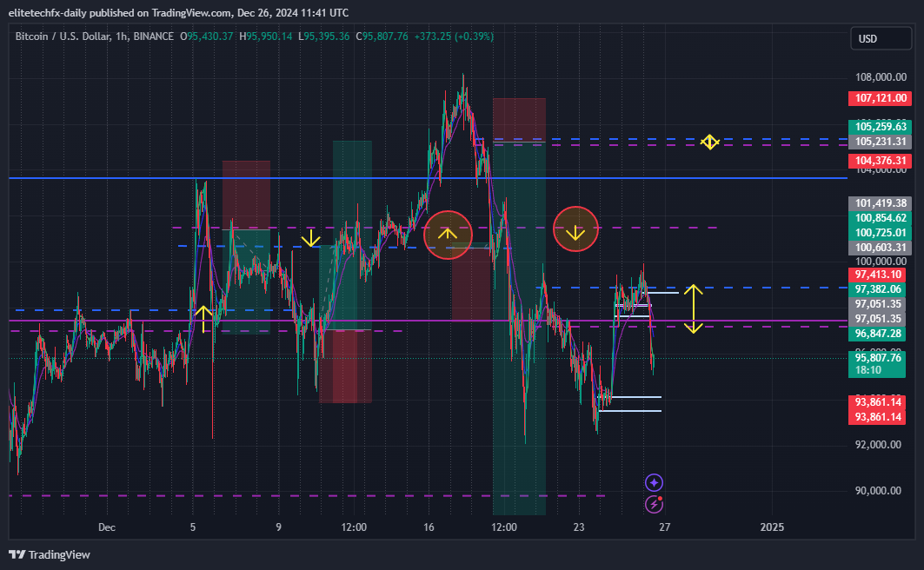This screenshot has height=570, width=924.
Task: Open the USD currency selector
Action: click(x=881, y=39)
